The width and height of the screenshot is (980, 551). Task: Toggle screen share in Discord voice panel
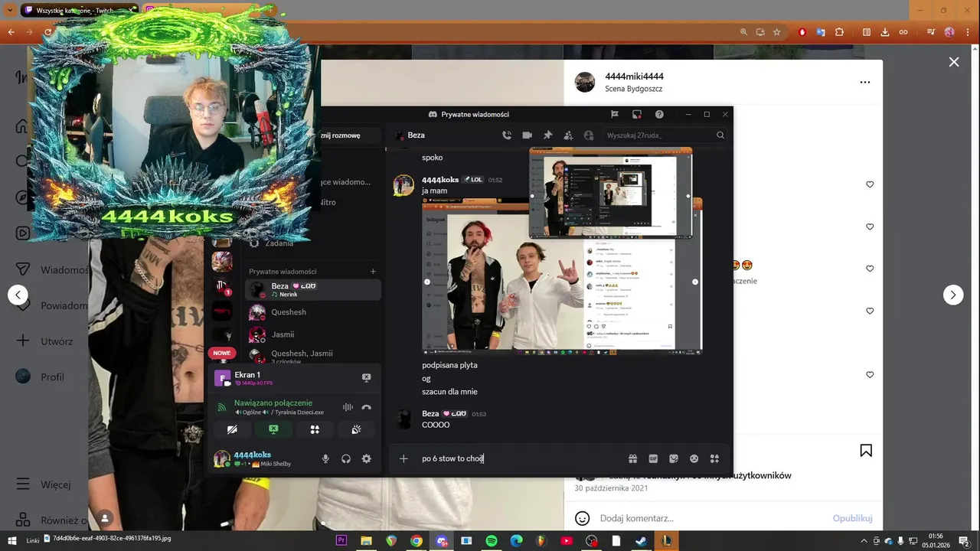(x=273, y=429)
